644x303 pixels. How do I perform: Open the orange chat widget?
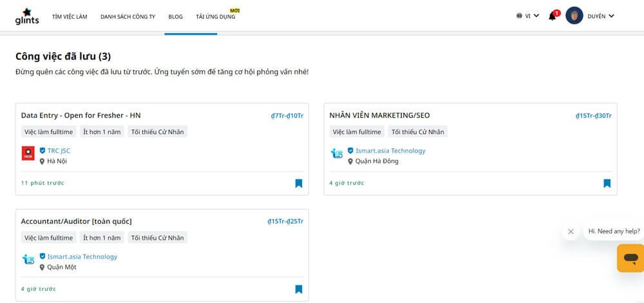click(x=630, y=259)
